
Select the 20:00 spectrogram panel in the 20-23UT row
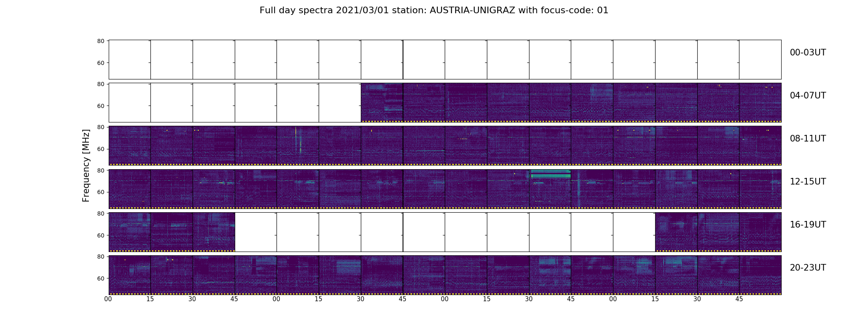click(129, 275)
